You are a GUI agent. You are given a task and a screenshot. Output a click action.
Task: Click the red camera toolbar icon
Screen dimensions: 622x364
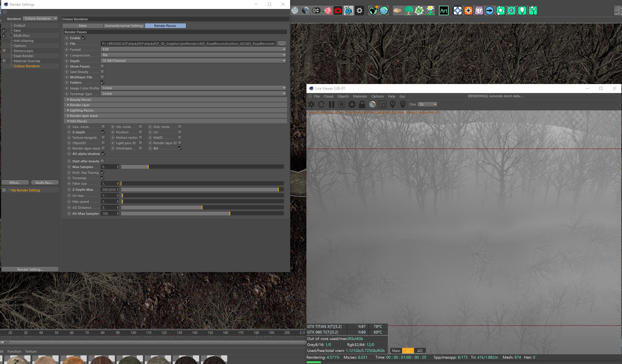(338, 11)
